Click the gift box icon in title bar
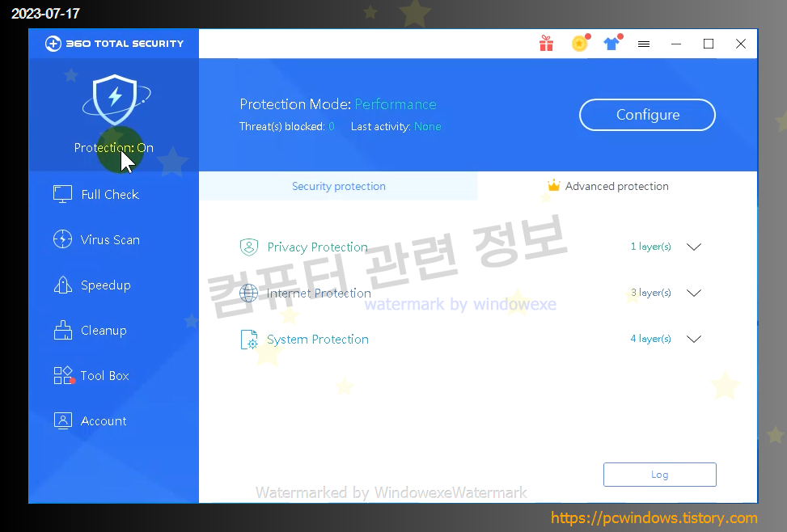This screenshot has height=532, width=787. tap(546, 44)
